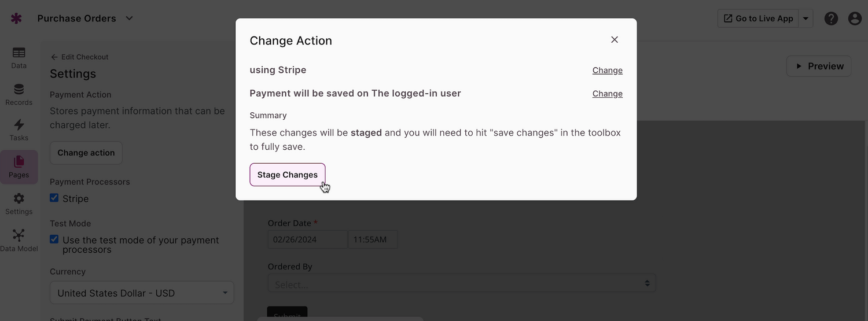Close the Change Action dialog

pos(615,39)
